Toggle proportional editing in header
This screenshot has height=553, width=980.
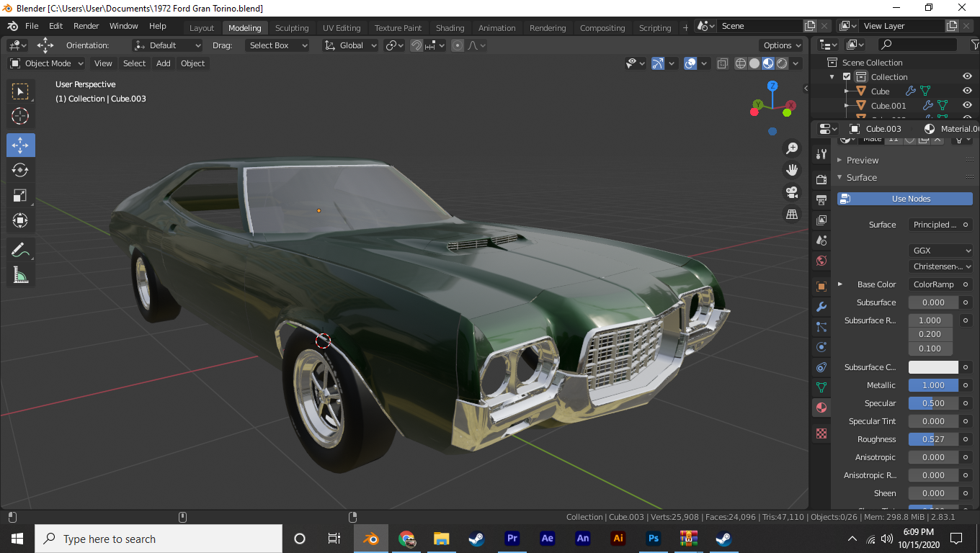(458, 45)
